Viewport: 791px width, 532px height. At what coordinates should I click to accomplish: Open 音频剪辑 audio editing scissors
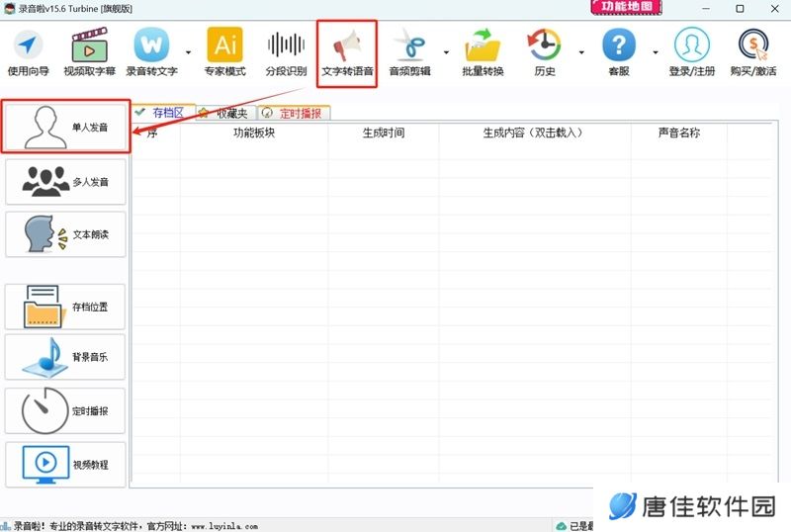pyautogui.click(x=409, y=52)
